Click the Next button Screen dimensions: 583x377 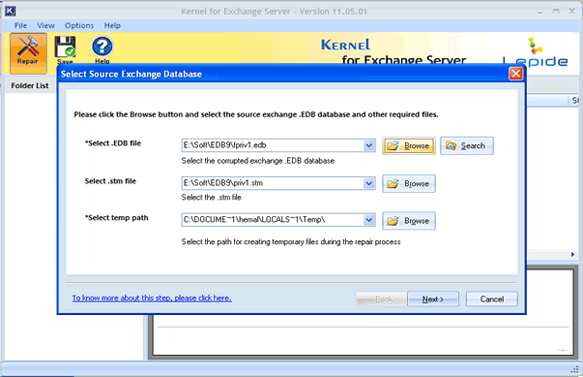(433, 299)
